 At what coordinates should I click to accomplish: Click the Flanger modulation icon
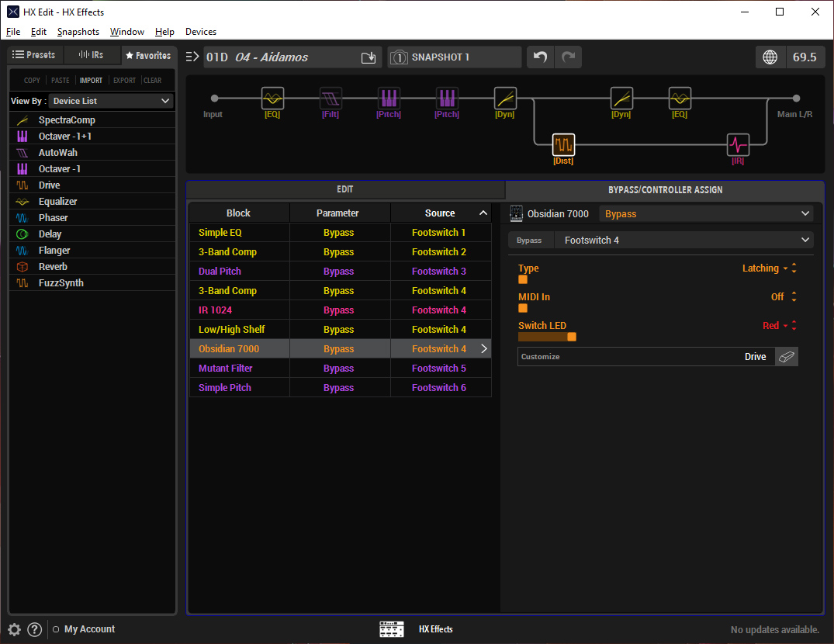(x=22, y=251)
